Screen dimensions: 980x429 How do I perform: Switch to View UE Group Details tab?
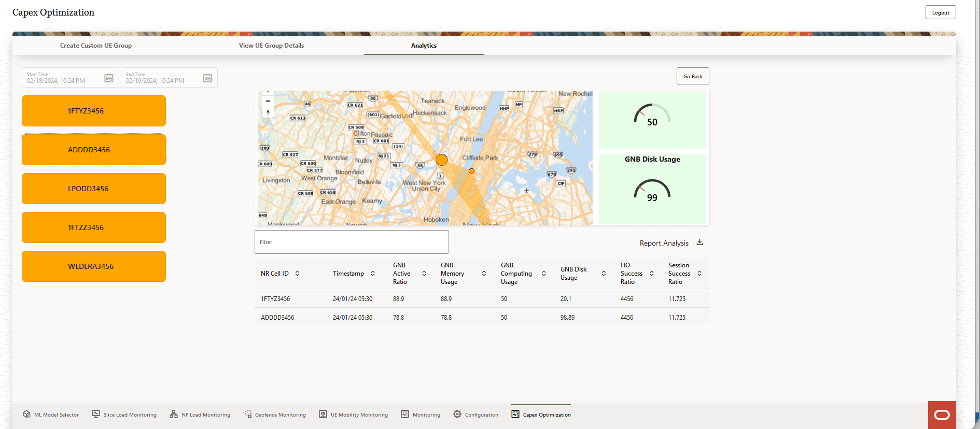(x=272, y=46)
